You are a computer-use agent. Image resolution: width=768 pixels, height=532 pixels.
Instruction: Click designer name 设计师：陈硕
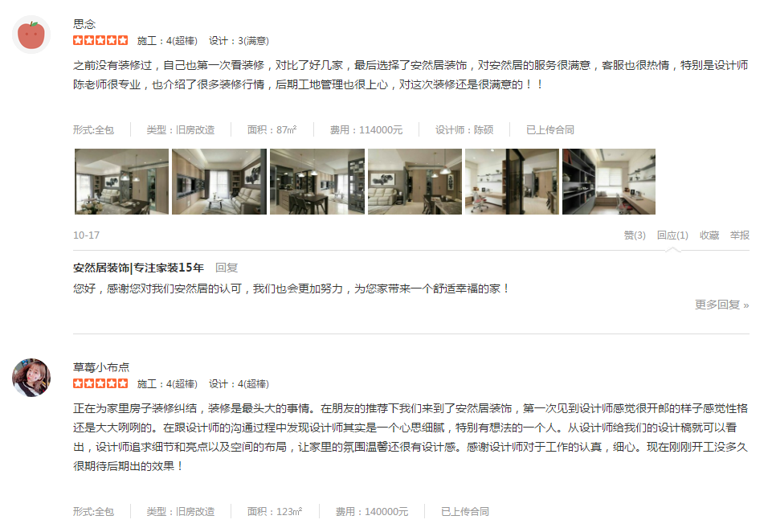coord(464,130)
